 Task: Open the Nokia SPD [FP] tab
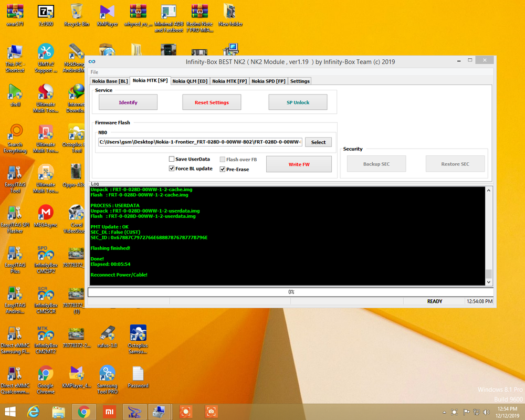click(268, 81)
